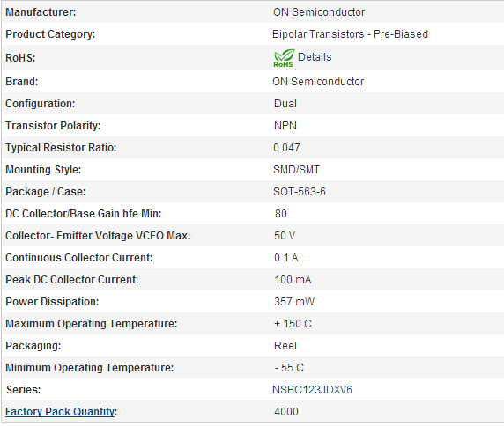Open the RoHS Details link

(x=315, y=57)
